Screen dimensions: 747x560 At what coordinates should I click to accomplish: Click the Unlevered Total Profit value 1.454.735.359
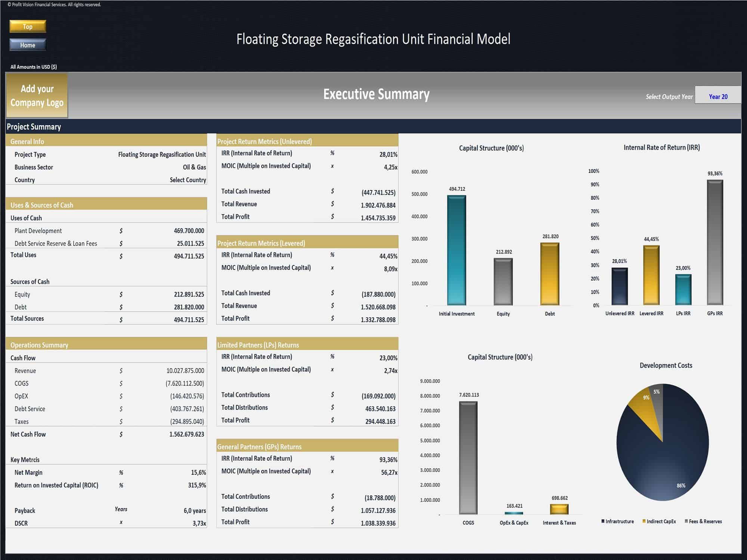378,218
